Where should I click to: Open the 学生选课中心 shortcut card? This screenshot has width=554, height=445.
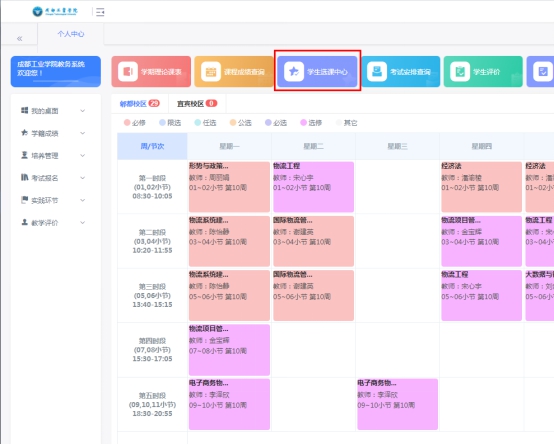point(317,71)
